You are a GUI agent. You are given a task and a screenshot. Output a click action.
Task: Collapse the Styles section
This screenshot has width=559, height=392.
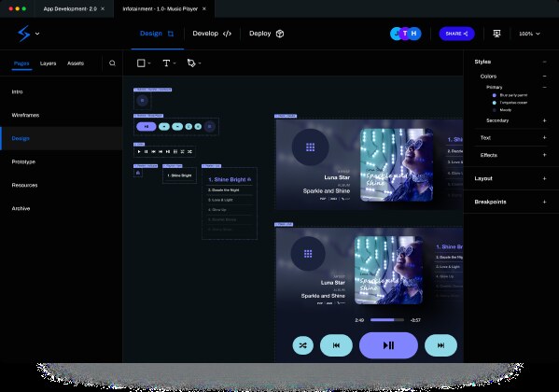(544, 62)
